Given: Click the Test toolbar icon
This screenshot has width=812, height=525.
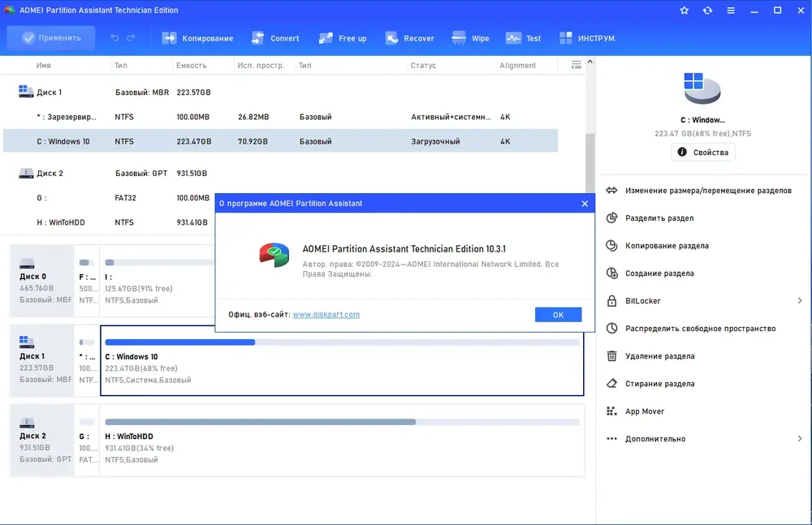Looking at the screenshot, I should [513, 38].
